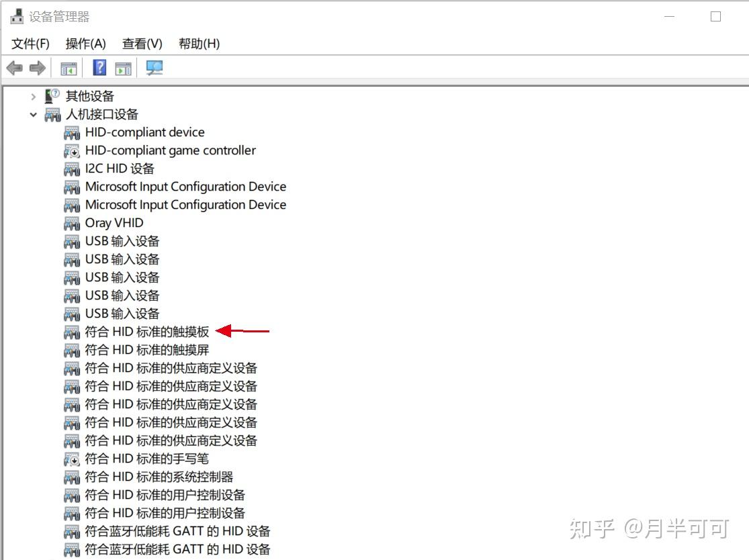The image size is (749, 560).
Task: Click the I2C HID 设备 device icon
Action: click(71, 169)
